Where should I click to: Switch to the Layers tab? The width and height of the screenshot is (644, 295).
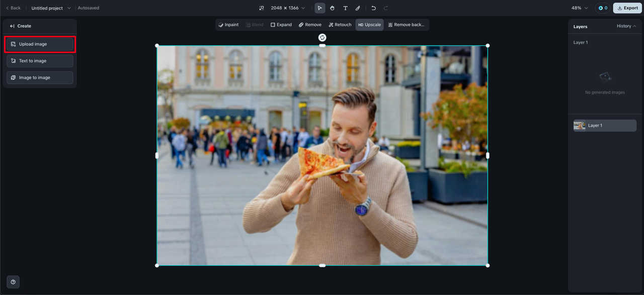click(580, 26)
